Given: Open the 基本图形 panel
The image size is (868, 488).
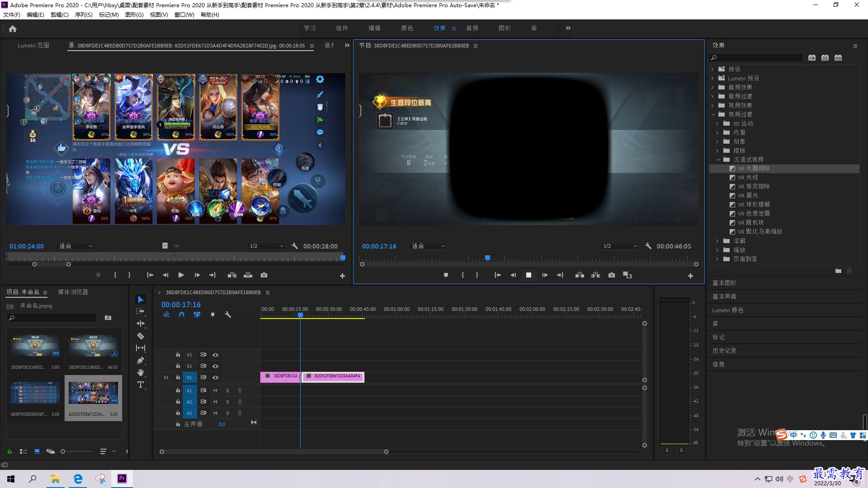Looking at the screenshot, I should (x=724, y=283).
